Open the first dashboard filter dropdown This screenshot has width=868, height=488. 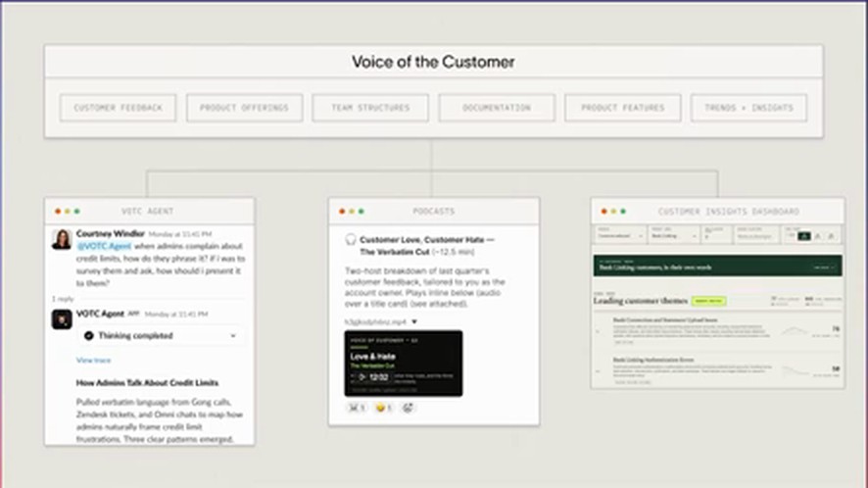(620, 236)
